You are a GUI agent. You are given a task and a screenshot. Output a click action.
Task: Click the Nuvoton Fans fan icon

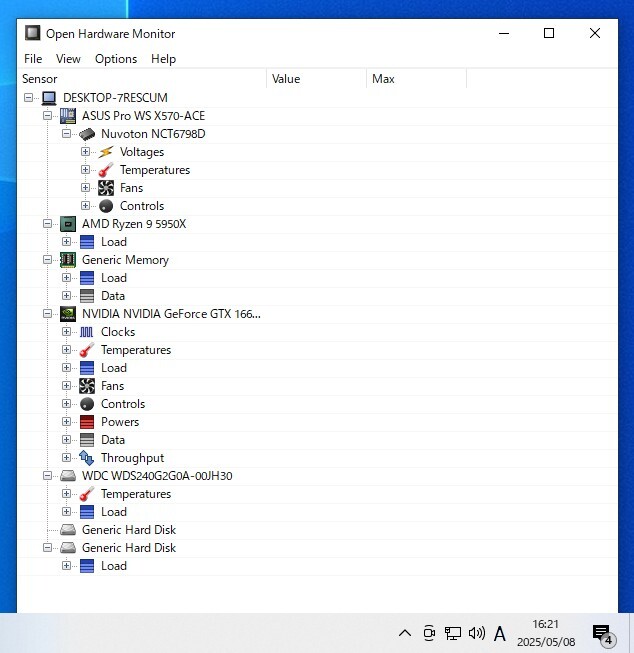[106, 188]
